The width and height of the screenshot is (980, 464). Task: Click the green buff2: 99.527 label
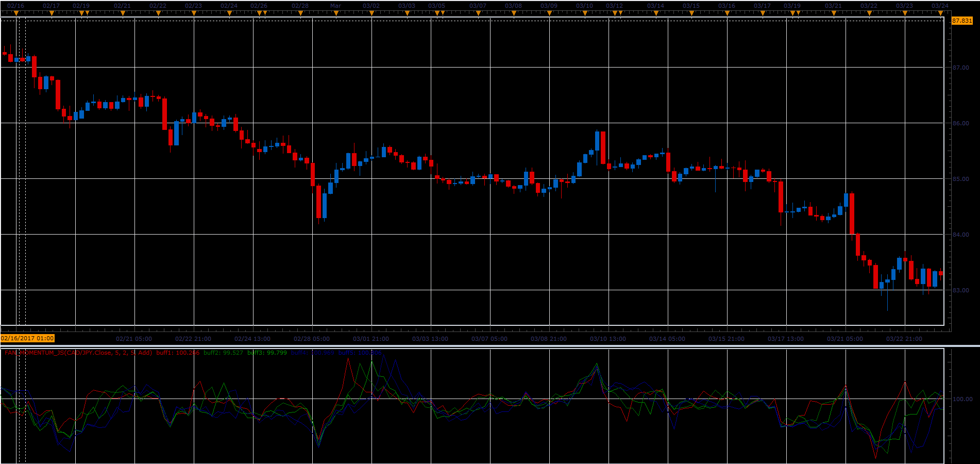223,353
